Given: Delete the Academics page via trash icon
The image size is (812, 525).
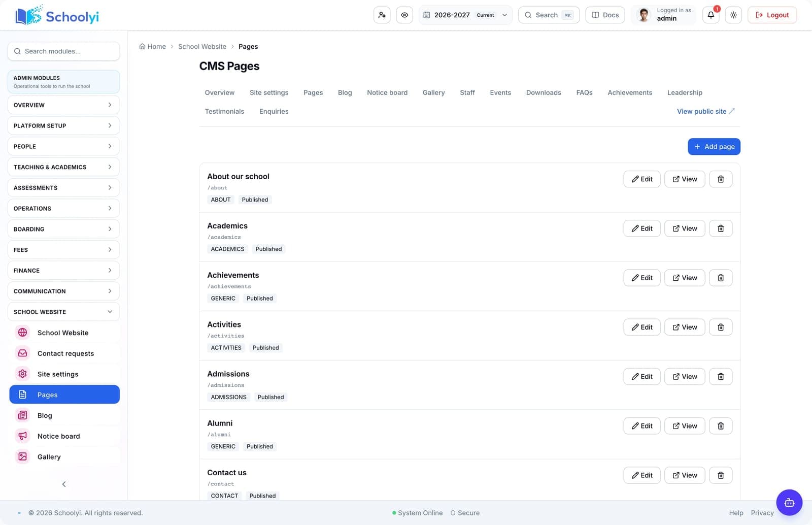Looking at the screenshot, I should point(721,228).
